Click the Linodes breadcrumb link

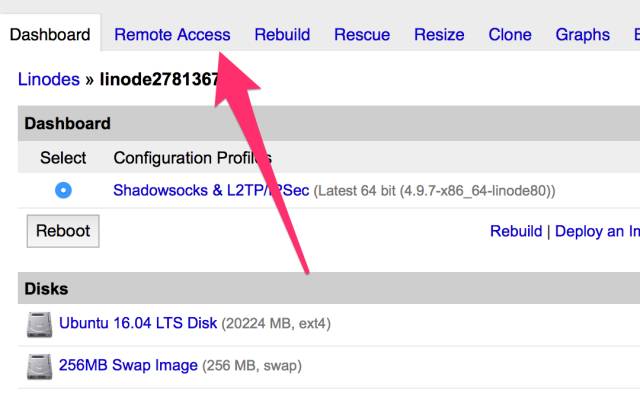[48, 80]
